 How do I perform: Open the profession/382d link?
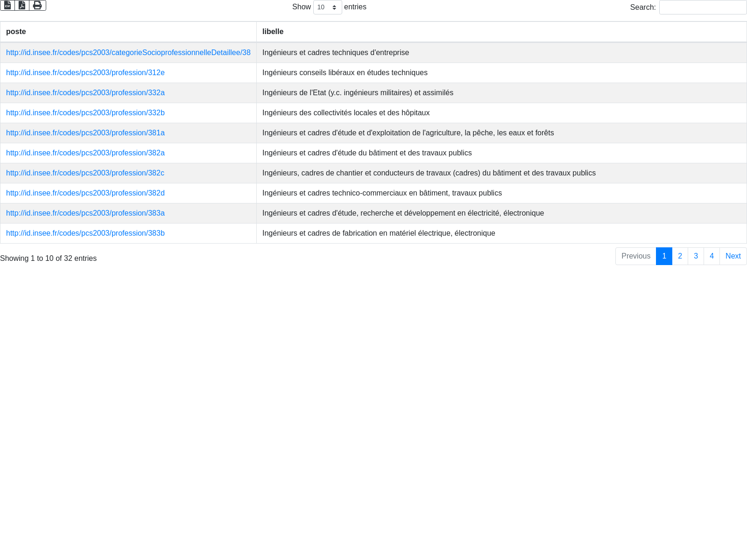[85, 193]
